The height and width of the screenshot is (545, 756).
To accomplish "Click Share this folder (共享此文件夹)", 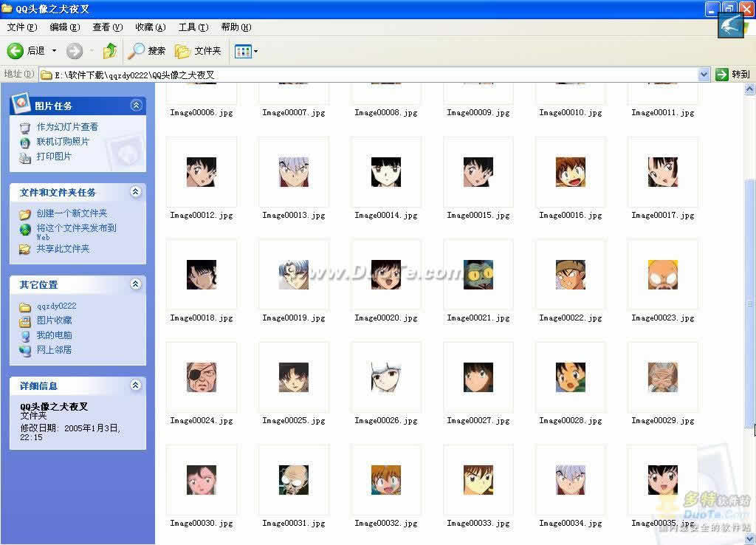I will coord(63,249).
